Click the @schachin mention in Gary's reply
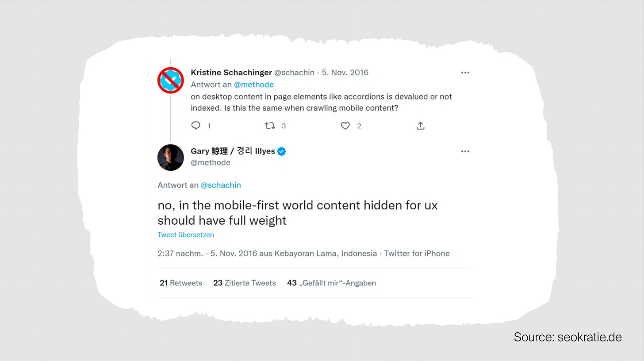The width and height of the screenshot is (644, 361). pyautogui.click(x=221, y=185)
